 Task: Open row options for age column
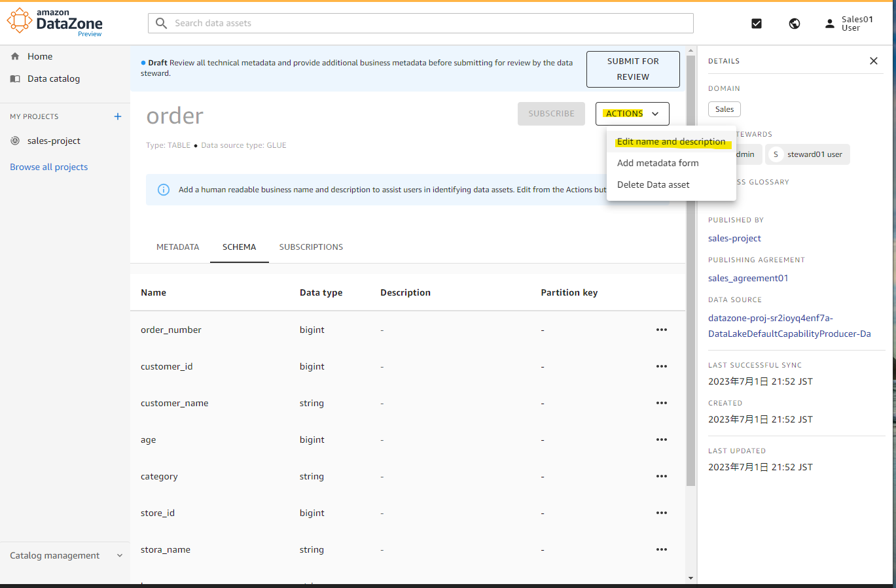(x=662, y=440)
